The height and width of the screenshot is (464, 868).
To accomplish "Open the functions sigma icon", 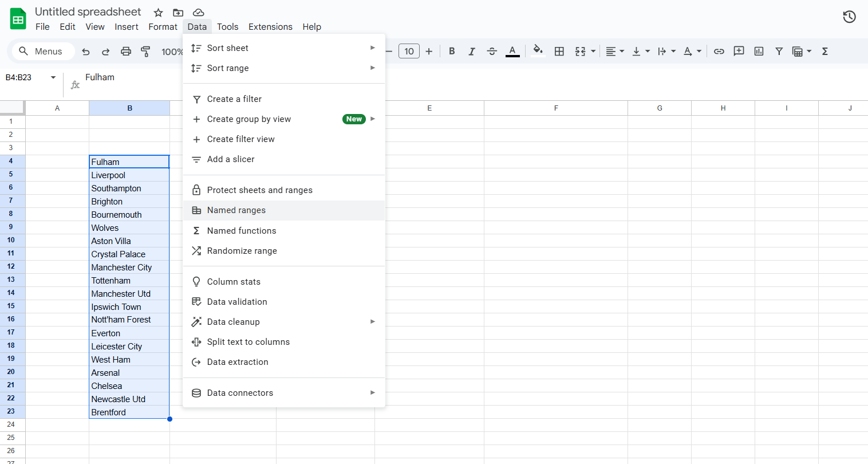I will pyautogui.click(x=825, y=52).
